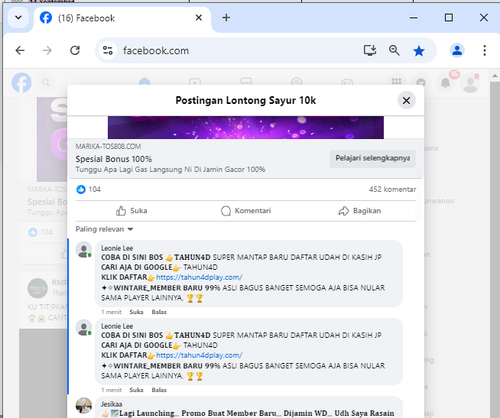
Task: Open the Facebook Groups tab
Action: pyautogui.click(x=297, y=81)
